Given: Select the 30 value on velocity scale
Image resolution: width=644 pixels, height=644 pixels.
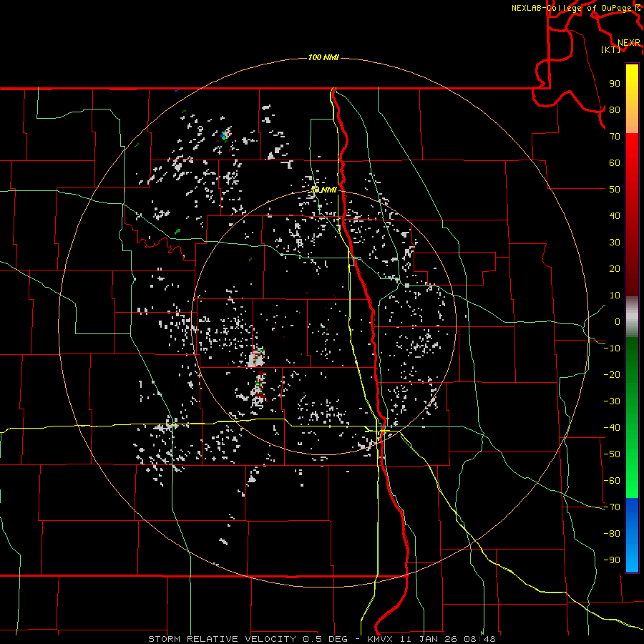Looking at the screenshot, I should [615, 243].
